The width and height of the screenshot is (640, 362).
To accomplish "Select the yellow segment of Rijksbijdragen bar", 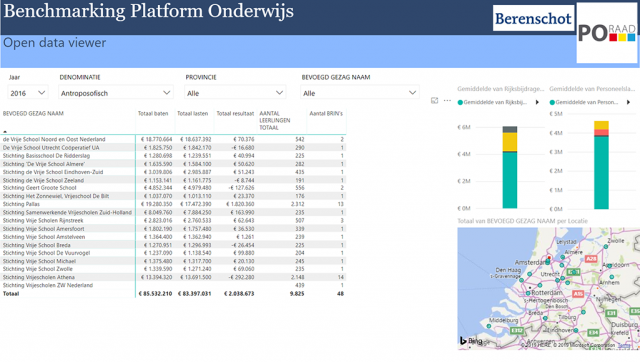I will 509,142.
